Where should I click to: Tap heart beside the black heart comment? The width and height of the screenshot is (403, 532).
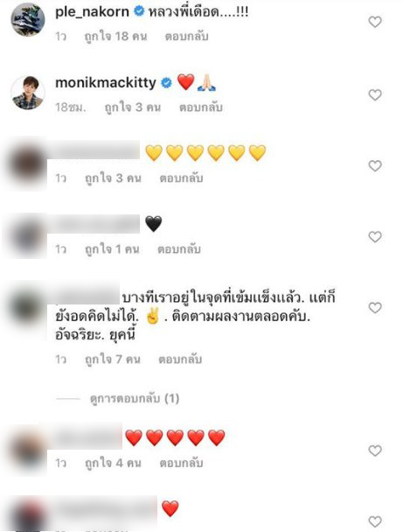coord(375,236)
